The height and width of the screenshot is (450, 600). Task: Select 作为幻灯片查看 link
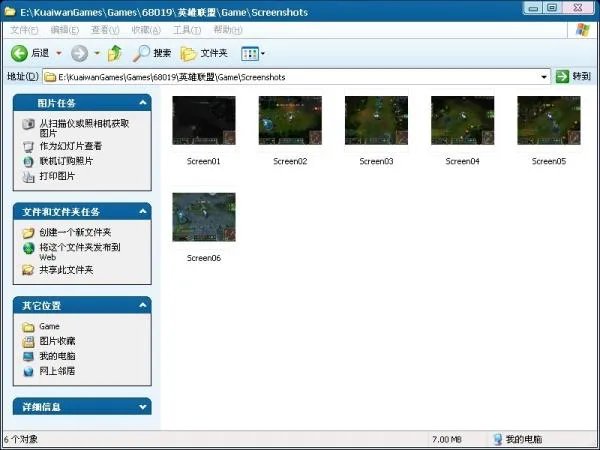(x=71, y=146)
